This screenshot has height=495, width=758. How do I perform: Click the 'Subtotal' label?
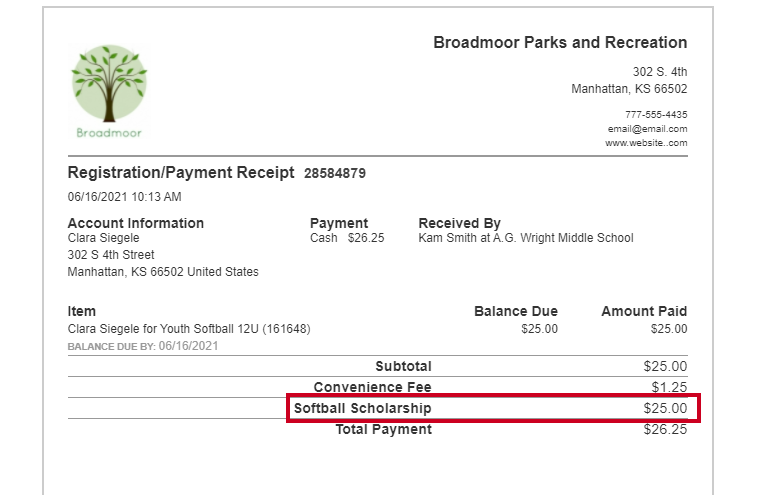pyautogui.click(x=403, y=366)
